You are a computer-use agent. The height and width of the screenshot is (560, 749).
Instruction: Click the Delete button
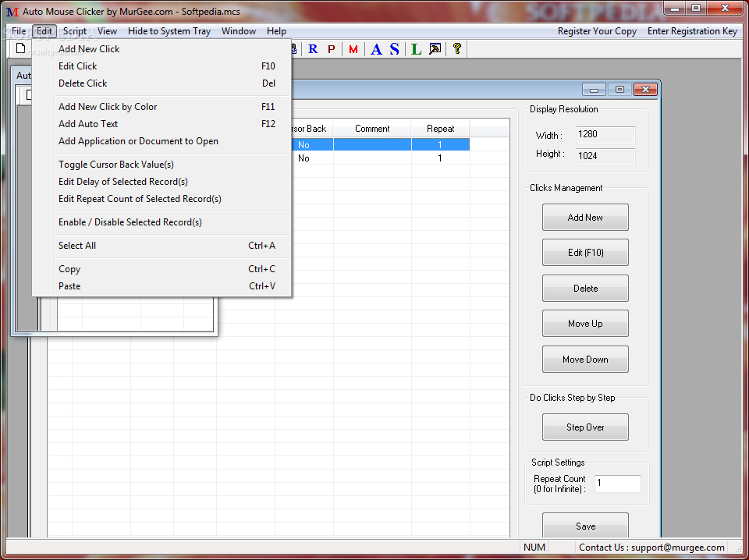[585, 289]
